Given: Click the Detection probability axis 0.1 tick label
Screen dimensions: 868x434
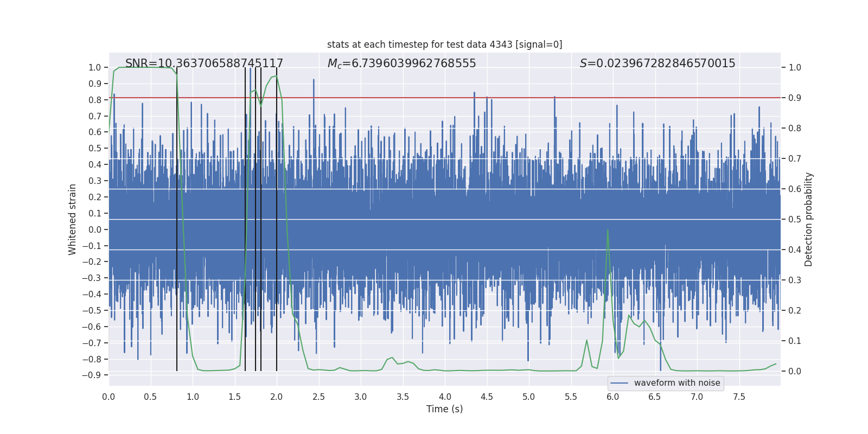Looking at the screenshot, I should pyautogui.click(x=795, y=341).
